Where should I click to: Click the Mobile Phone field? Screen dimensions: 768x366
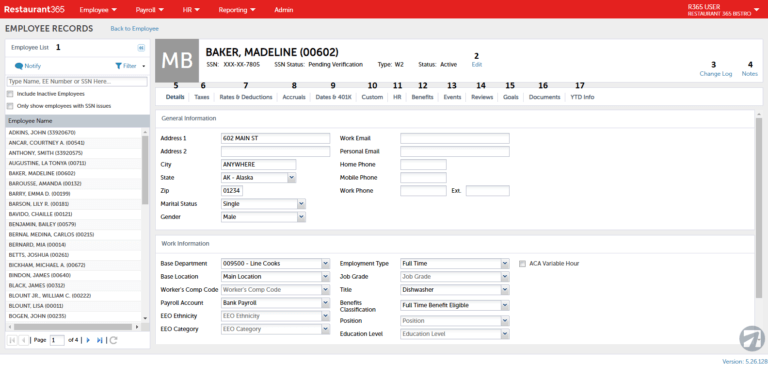point(423,177)
